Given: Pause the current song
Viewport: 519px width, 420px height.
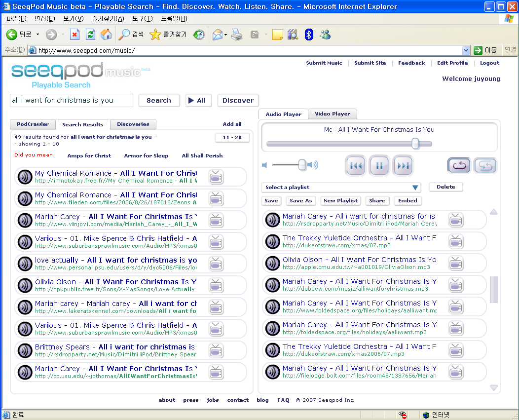Looking at the screenshot, I should coord(379,165).
